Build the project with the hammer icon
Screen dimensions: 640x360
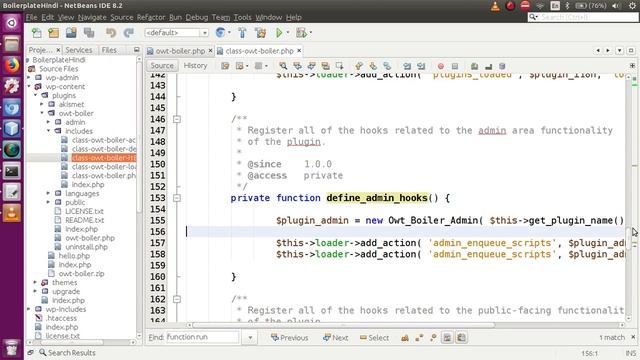242,33
